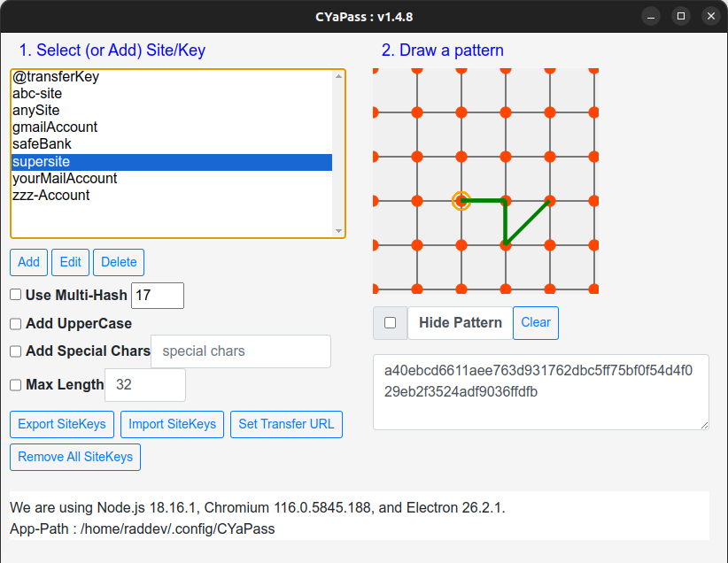Clear the drawn pattern
This screenshot has width=728, height=563.
point(536,323)
